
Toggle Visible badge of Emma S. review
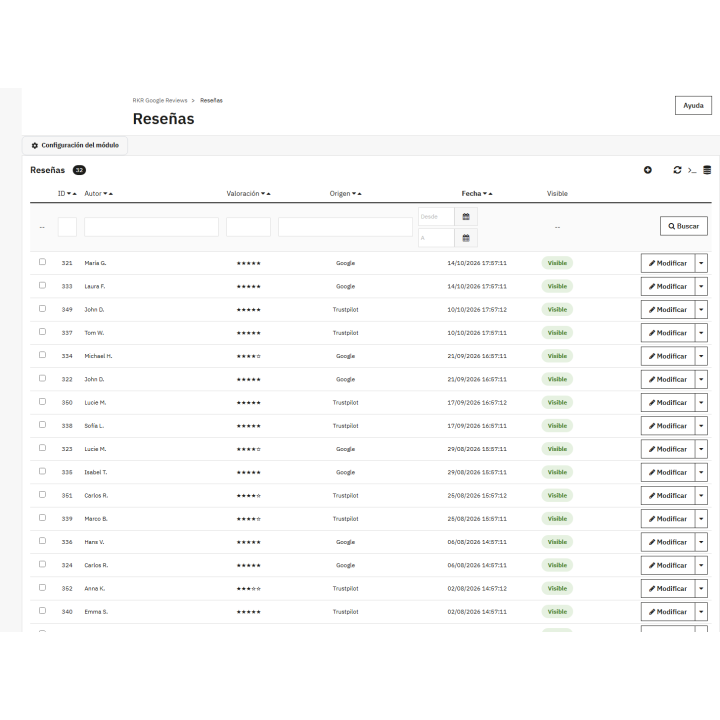tap(557, 612)
